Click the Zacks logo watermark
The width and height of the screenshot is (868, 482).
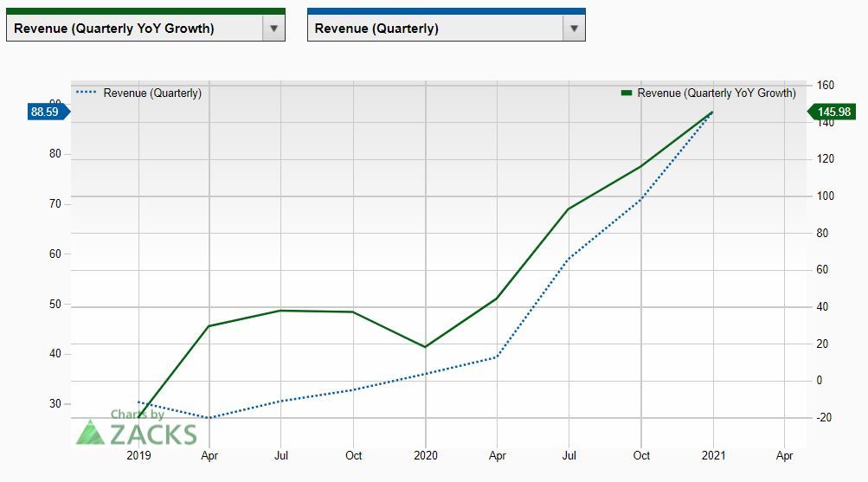tap(137, 428)
